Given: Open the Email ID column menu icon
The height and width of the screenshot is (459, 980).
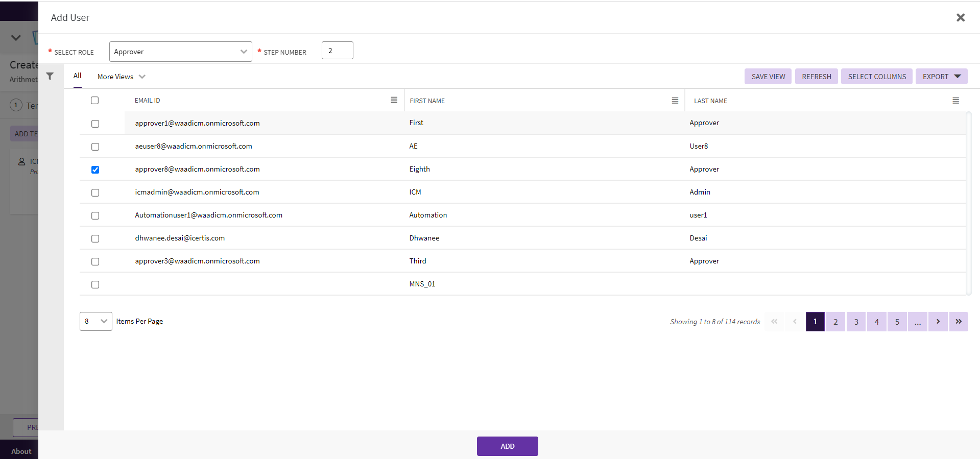Looking at the screenshot, I should [x=394, y=100].
